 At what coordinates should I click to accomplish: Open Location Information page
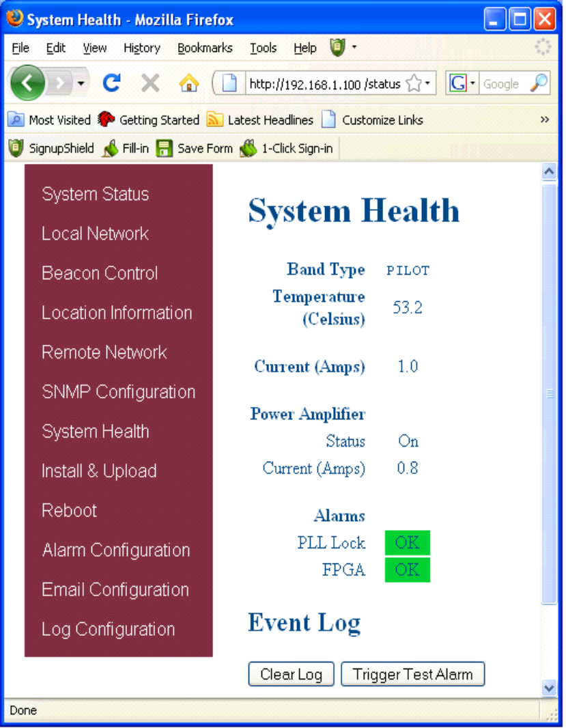tap(117, 313)
